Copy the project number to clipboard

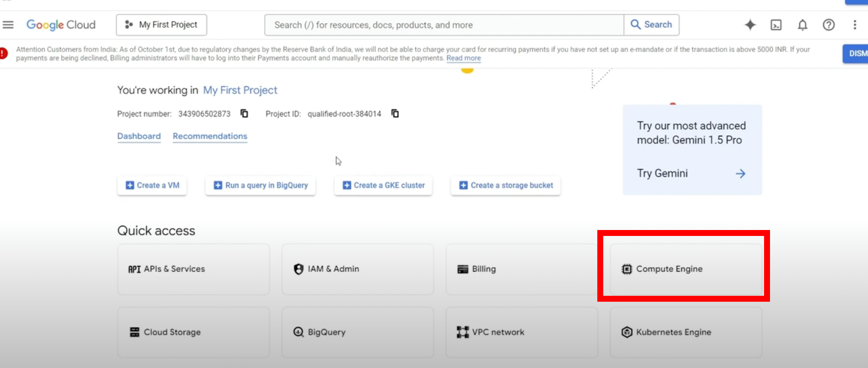[244, 114]
